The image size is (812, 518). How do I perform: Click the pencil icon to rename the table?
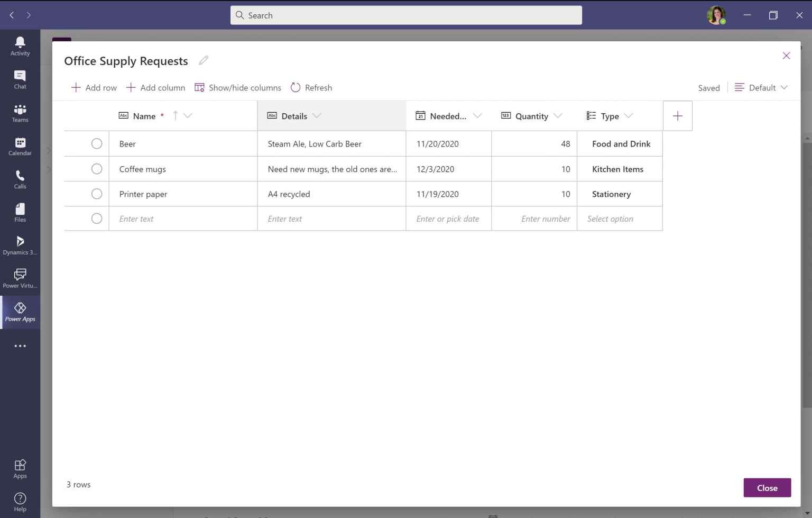coord(204,60)
